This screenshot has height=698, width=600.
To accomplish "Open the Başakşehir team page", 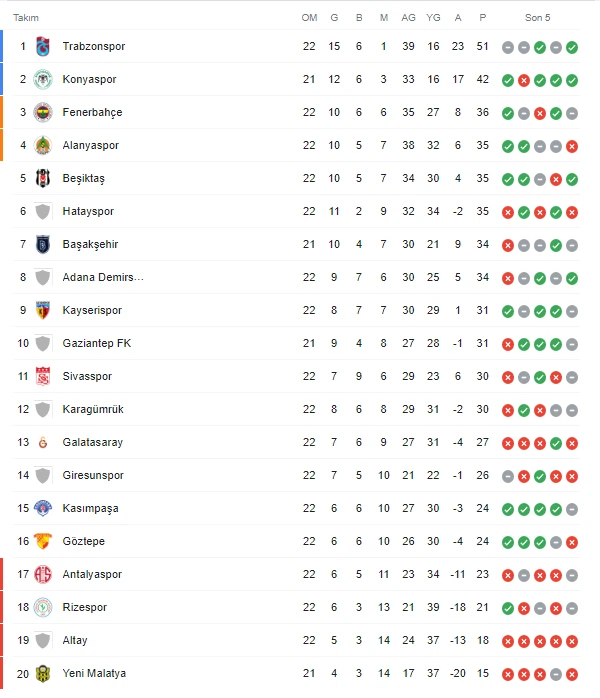I will point(92,245).
